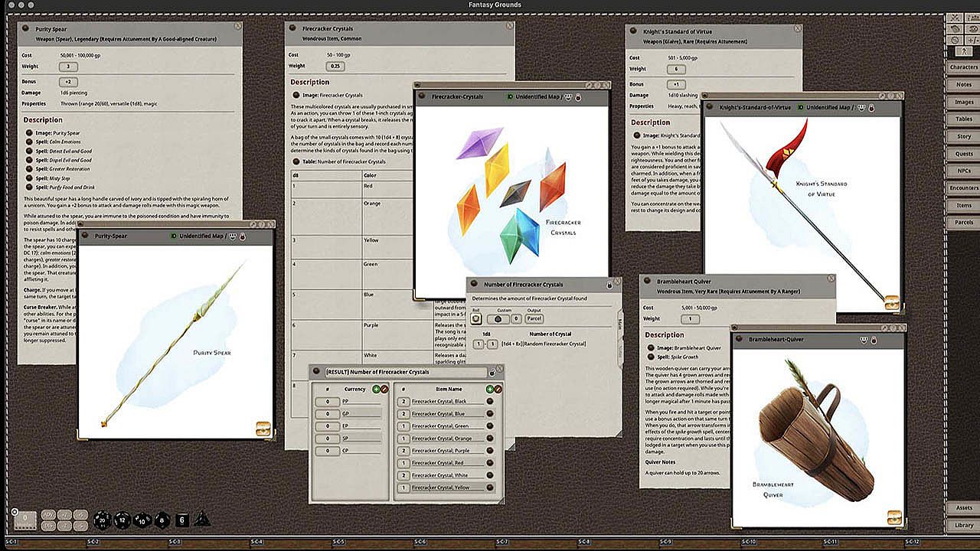Open the Story sidebar tab
Viewport: 980px width, 551px height.
click(x=964, y=136)
